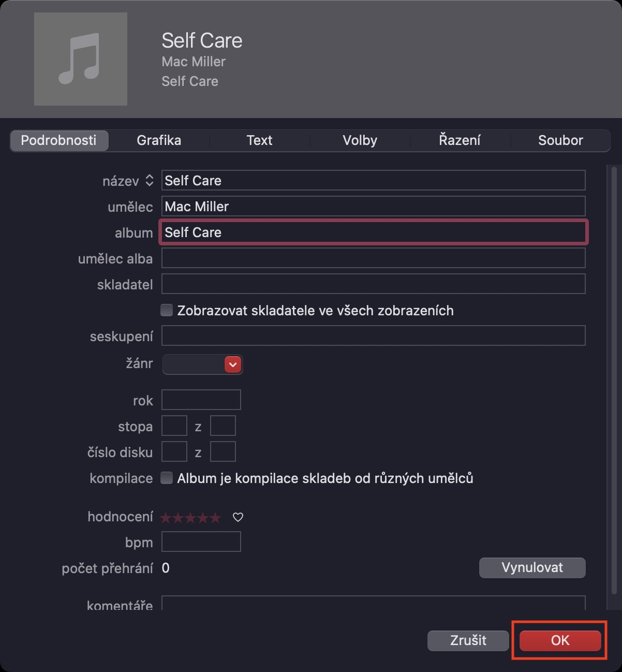Enable Zobrazovat skladatele ve všech zobrazeních checkbox
This screenshot has height=672, width=622.
[167, 310]
